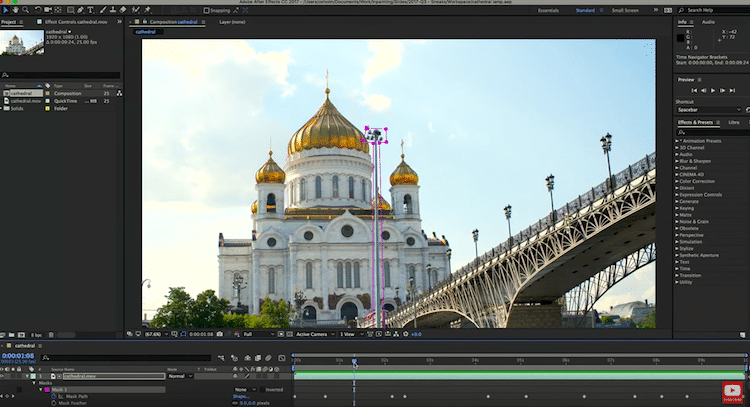Open the Spacebar shortcut dropdown
750x407 pixels.
click(x=709, y=109)
